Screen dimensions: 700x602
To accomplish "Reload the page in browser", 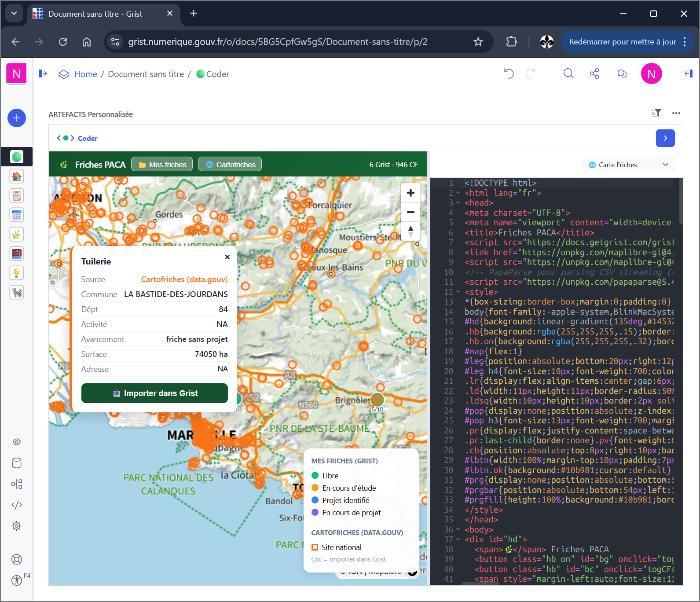I will (x=63, y=42).
